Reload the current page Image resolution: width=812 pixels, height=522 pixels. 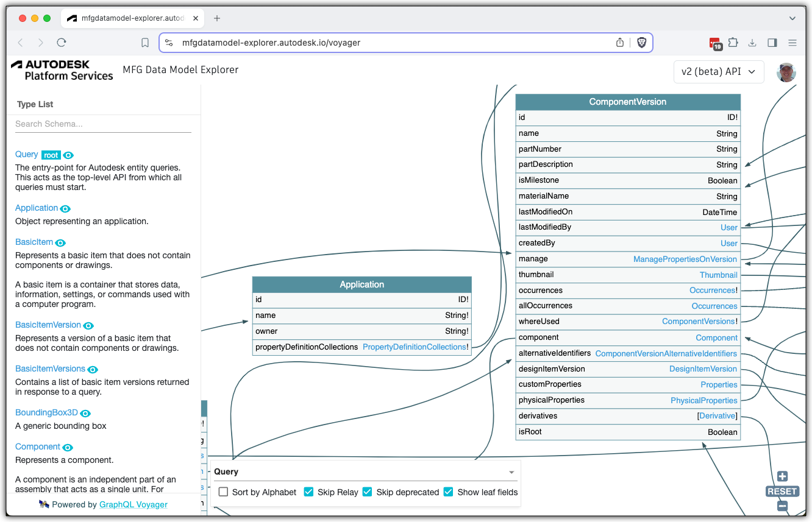61,43
